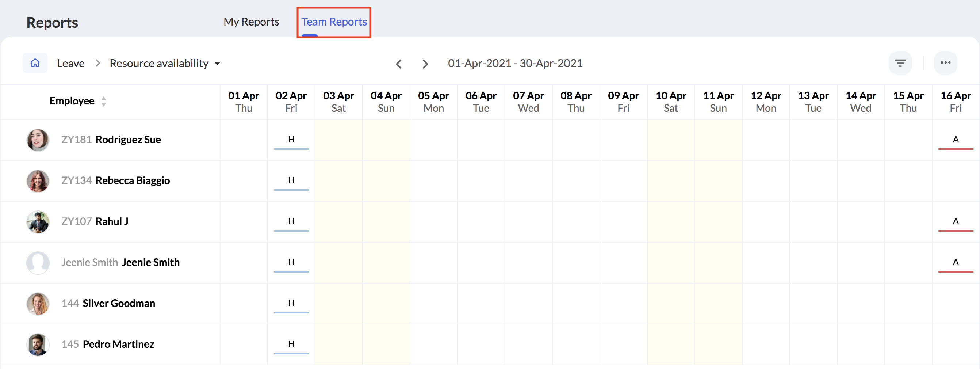Image resolution: width=980 pixels, height=369 pixels.
Task: Open Silver Goodman's profile photo
Action: click(x=38, y=304)
